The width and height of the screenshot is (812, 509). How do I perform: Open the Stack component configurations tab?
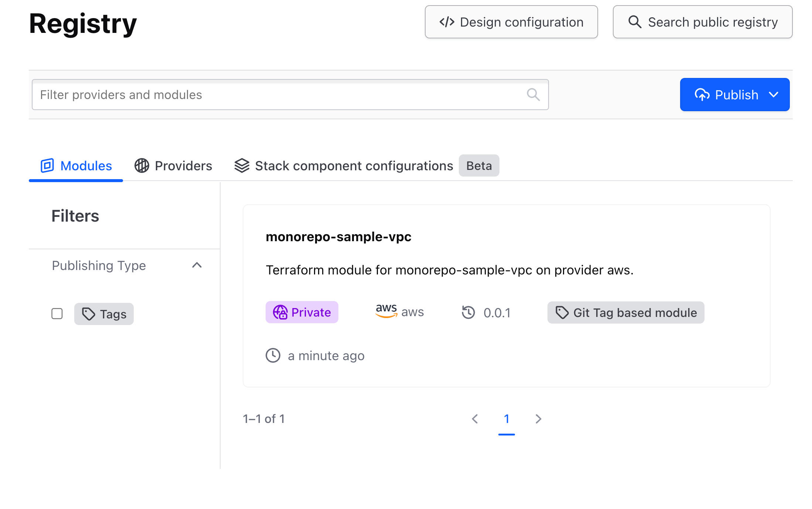[354, 165]
